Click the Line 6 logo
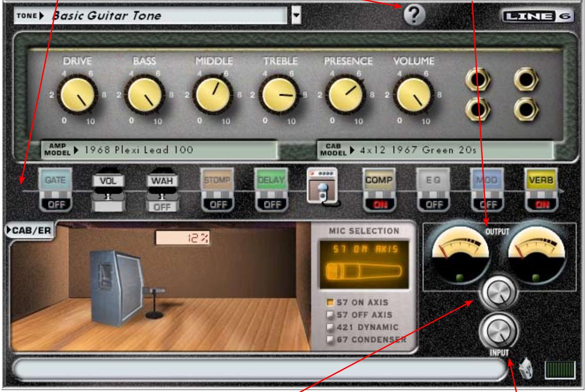 point(538,16)
